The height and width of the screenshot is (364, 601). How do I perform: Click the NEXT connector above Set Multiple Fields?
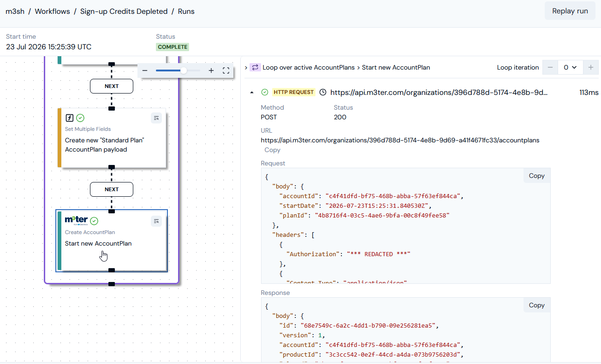click(x=112, y=86)
